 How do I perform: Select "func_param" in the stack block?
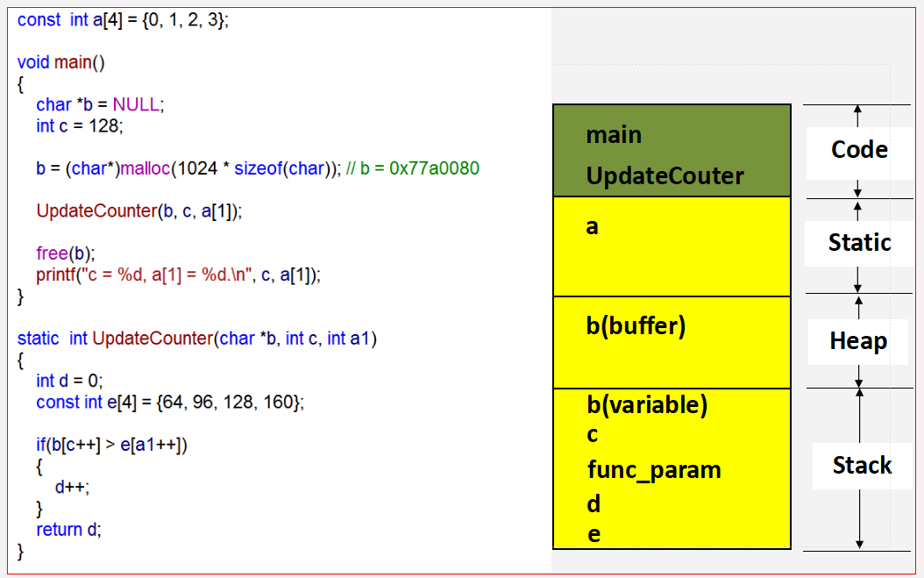coord(654,470)
